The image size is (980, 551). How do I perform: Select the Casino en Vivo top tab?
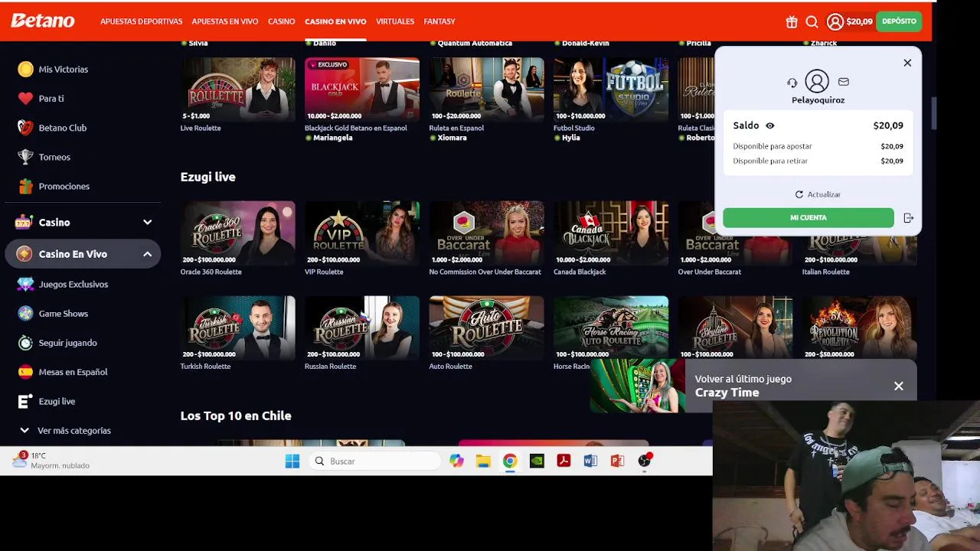point(335,21)
